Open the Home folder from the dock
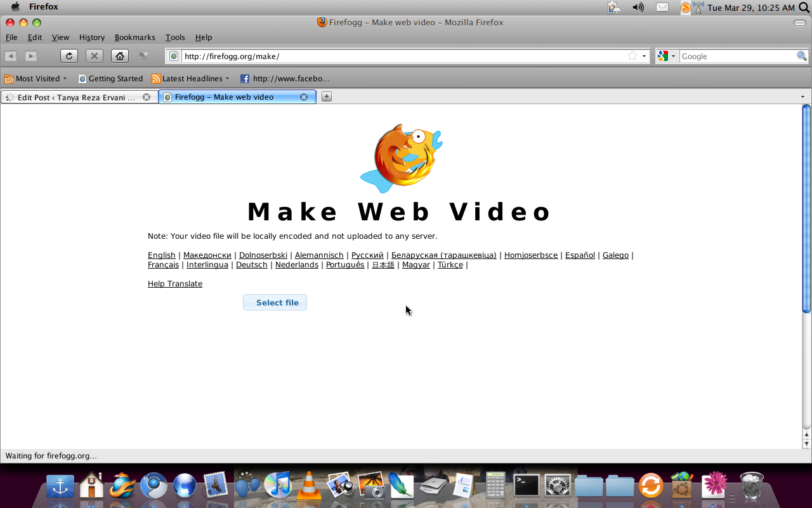812x508 pixels. click(x=91, y=486)
